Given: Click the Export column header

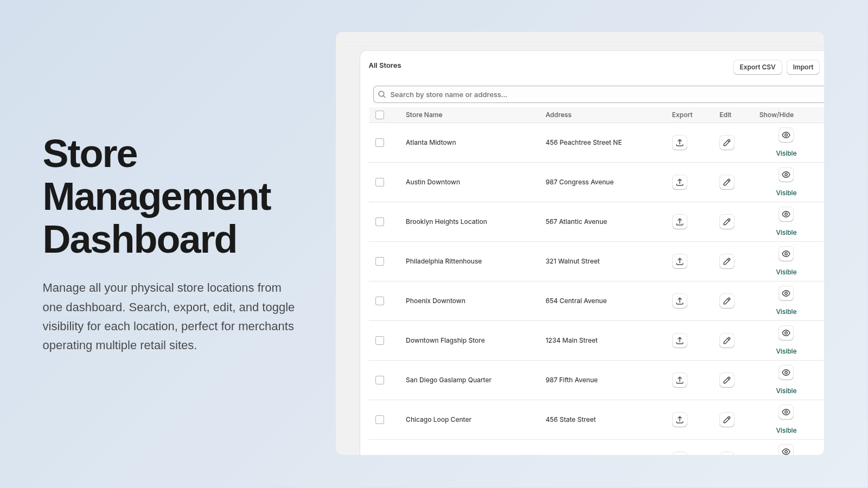Looking at the screenshot, I should click(x=682, y=115).
